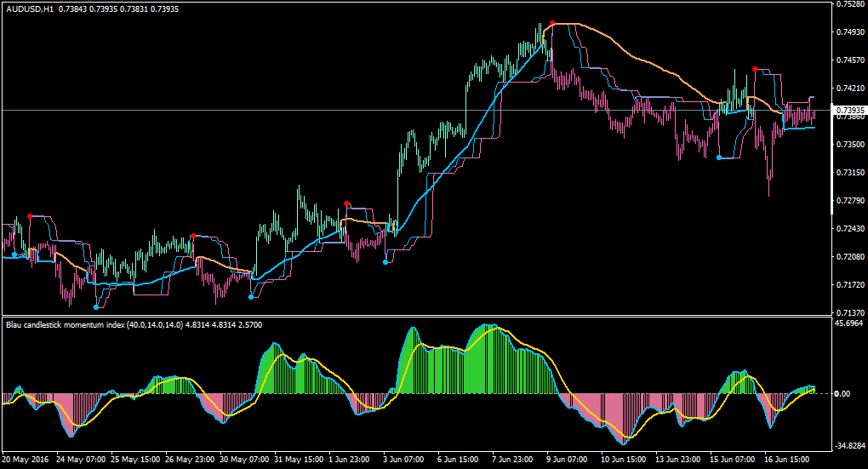
Task: Click the red dot near 20 May 2016
Action: click(30, 216)
